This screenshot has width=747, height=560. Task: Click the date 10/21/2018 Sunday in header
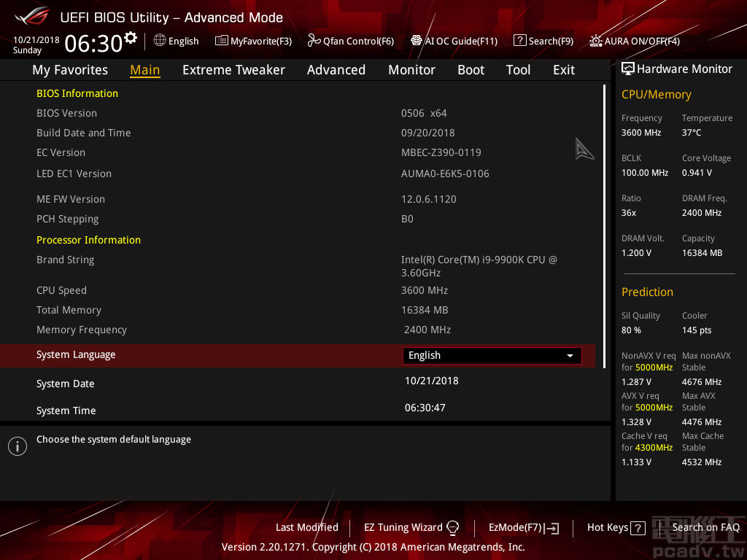(36, 44)
